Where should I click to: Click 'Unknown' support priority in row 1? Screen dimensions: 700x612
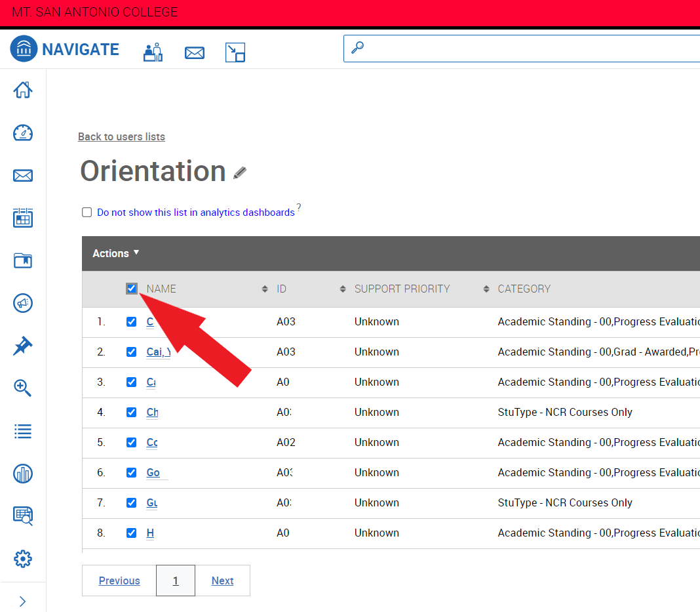click(x=377, y=321)
